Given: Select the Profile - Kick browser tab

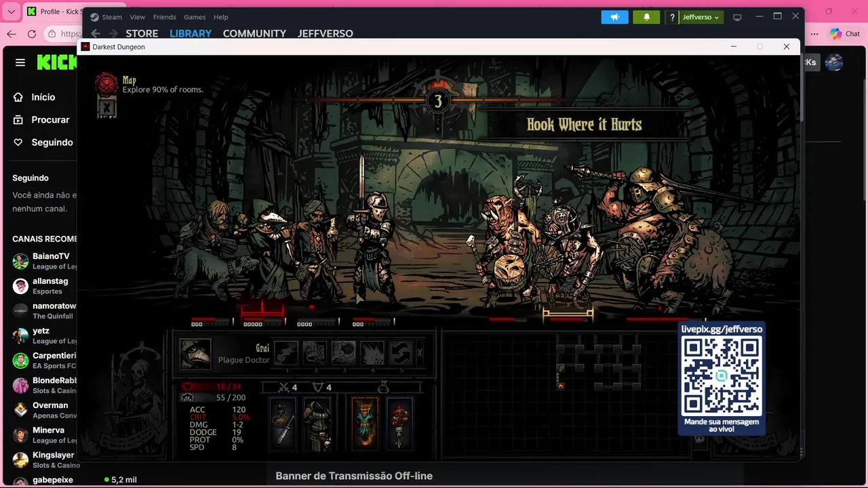Looking at the screenshot, I should click(x=54, y=12).
